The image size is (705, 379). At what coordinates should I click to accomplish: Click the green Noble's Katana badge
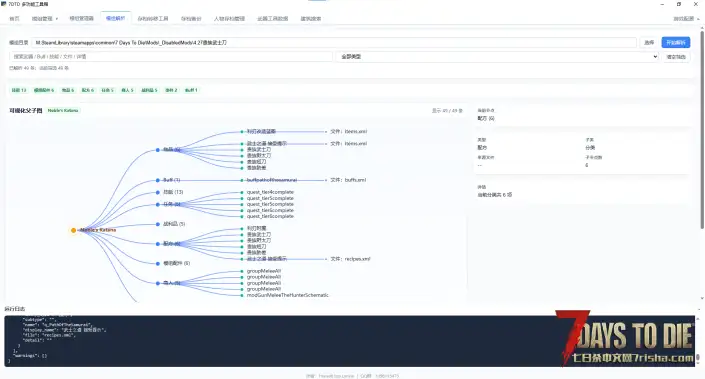click(x=63, y=110)
